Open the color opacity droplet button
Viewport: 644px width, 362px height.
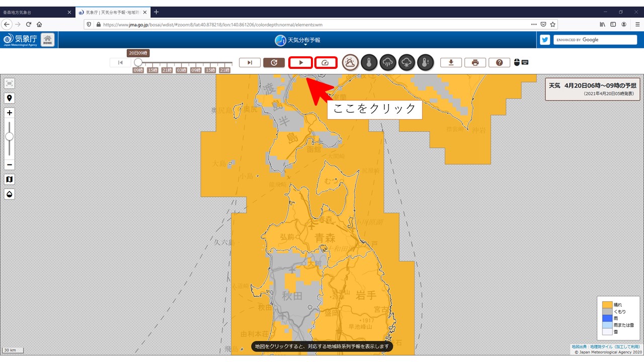tap(9, 194)
